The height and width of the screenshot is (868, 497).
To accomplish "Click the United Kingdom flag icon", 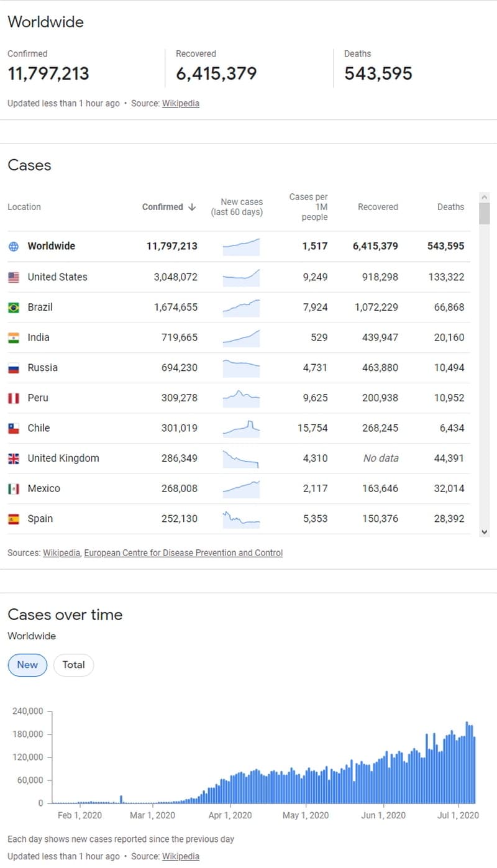I will (x=14, y=459).
